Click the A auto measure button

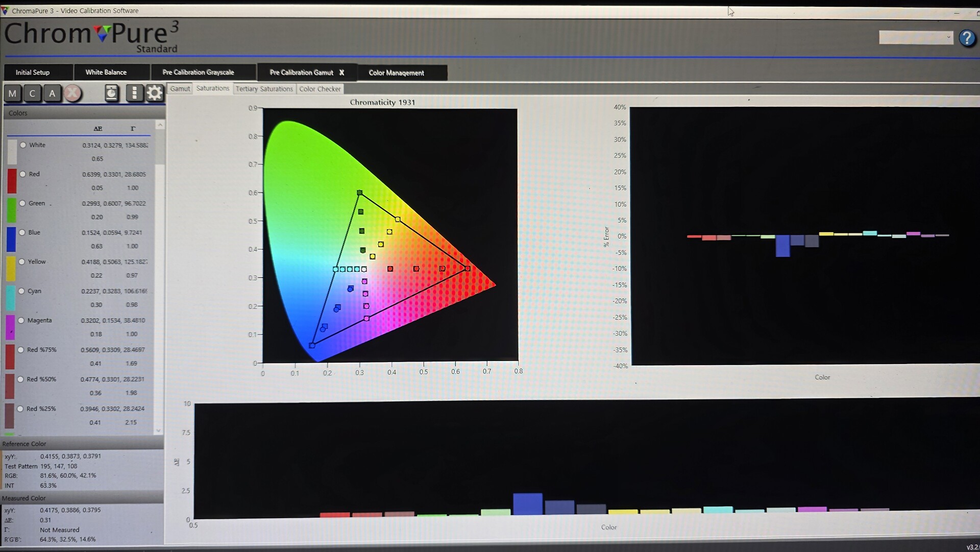52,93
